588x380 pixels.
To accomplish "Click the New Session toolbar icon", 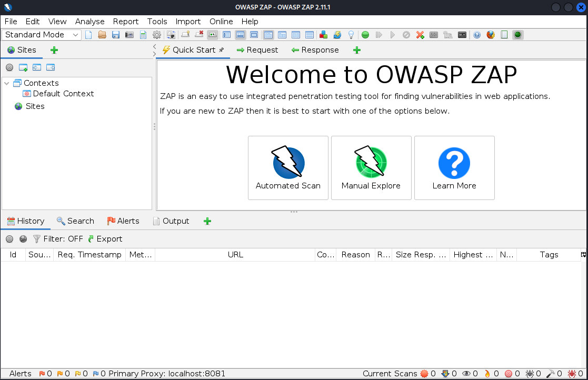I will [88, 35].
